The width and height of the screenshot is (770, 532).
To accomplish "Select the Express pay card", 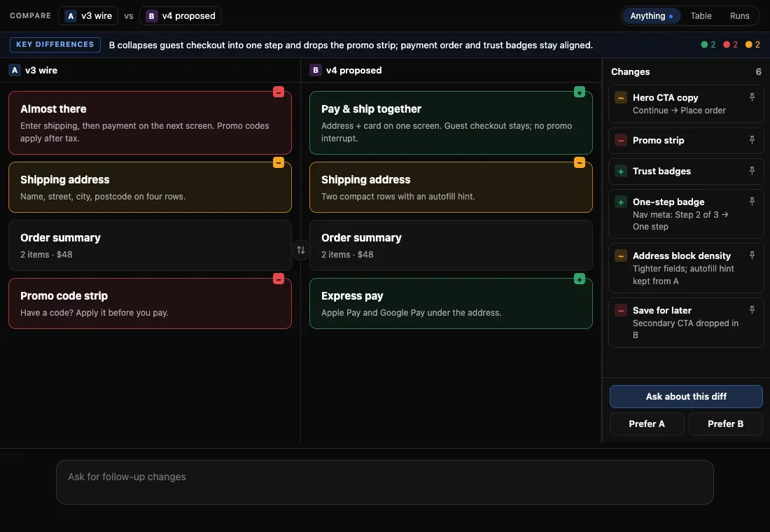I will pyautogui.click(x=451, y=304).
